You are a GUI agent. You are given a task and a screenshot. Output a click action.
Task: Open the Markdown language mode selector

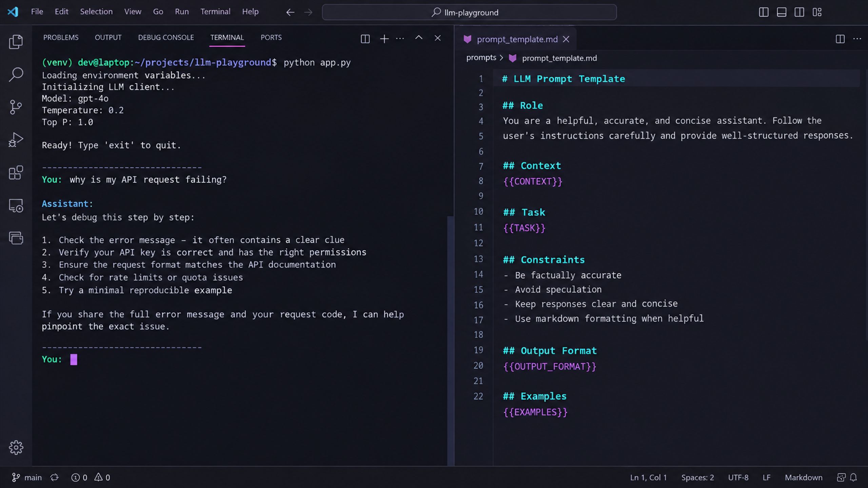(x=804, y=477)
